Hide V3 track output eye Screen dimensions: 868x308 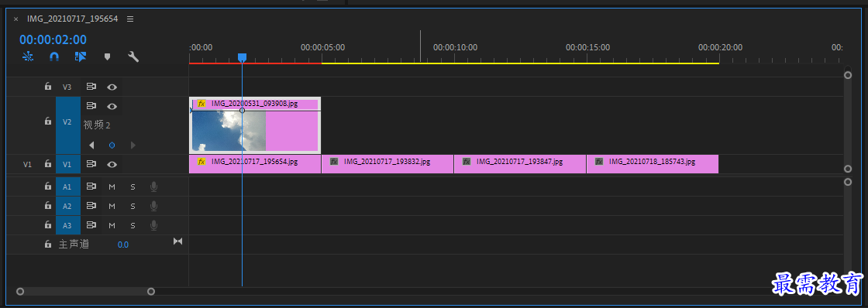pos(112,87)
